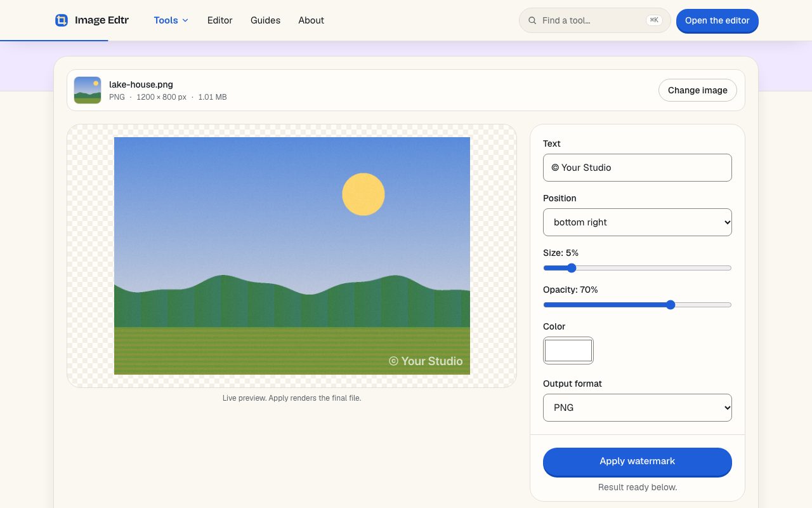Image resolution: width=812 pixels, height=508 pixels.
Task: Click the Image Edtr logo icon
Action: click(62, 20)
